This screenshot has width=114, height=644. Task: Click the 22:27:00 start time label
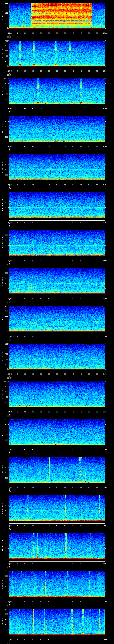pyautogui.click(x=9, y=525)
